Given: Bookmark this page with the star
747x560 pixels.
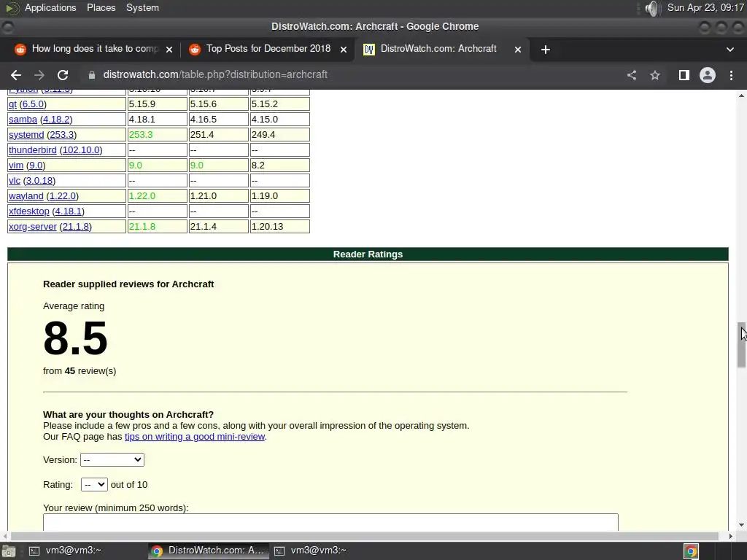Looking at the screenshot, I should click(x=655, y=75).
